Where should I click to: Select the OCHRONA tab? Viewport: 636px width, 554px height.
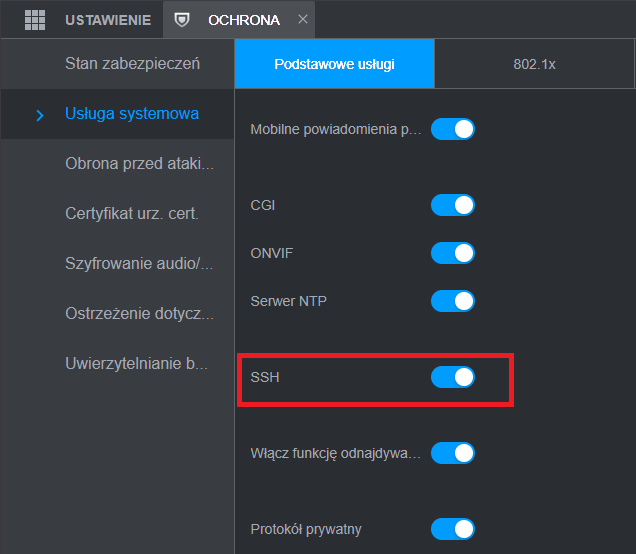click(x=244, y=20)
